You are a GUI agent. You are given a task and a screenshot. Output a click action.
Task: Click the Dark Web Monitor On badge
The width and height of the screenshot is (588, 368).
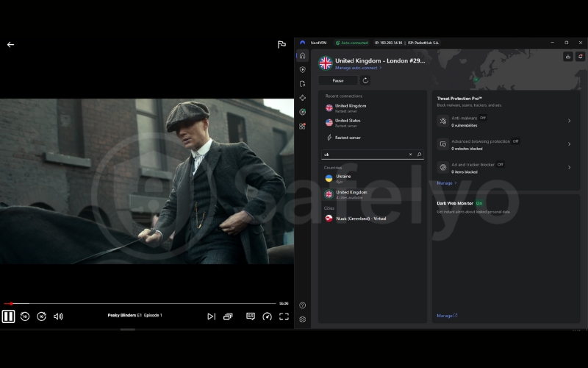479,203
